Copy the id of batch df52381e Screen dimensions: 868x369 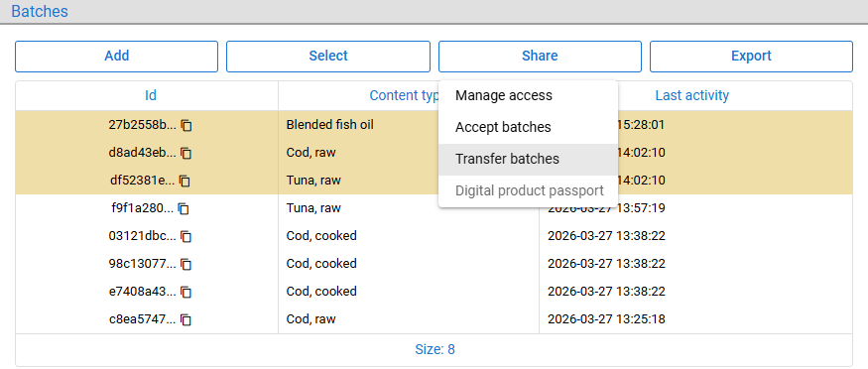[x=185, y=181]
